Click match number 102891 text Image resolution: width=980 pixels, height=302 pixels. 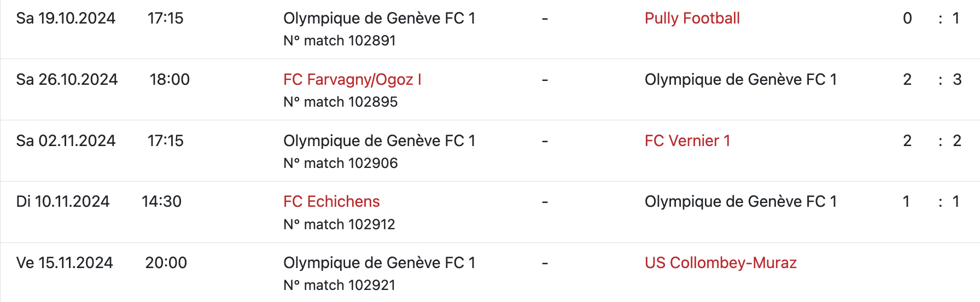pos(339,41)
